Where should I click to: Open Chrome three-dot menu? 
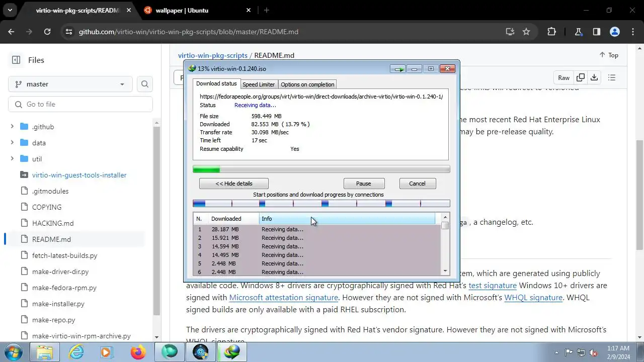pyautogui.click(x=633, y=32)
